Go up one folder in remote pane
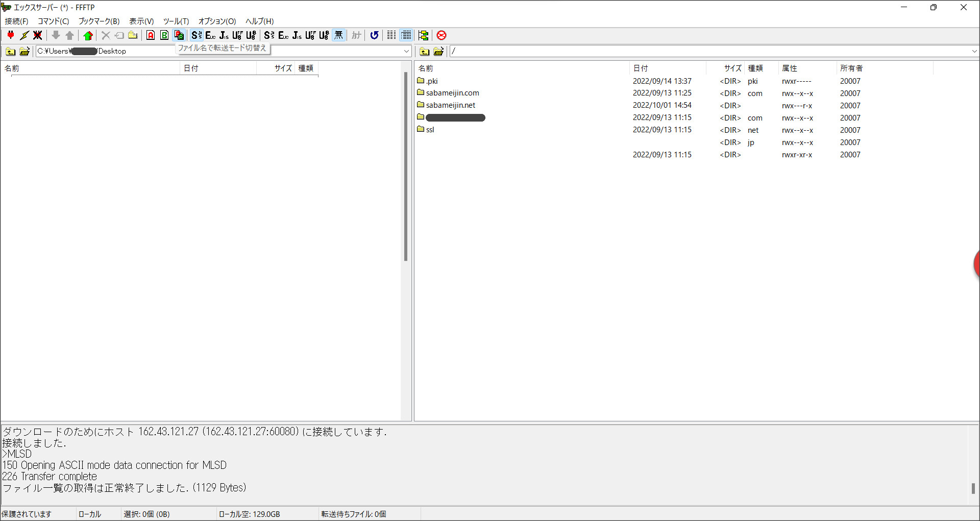This screenshot has height=521, width=980. [x=424, y=51]
